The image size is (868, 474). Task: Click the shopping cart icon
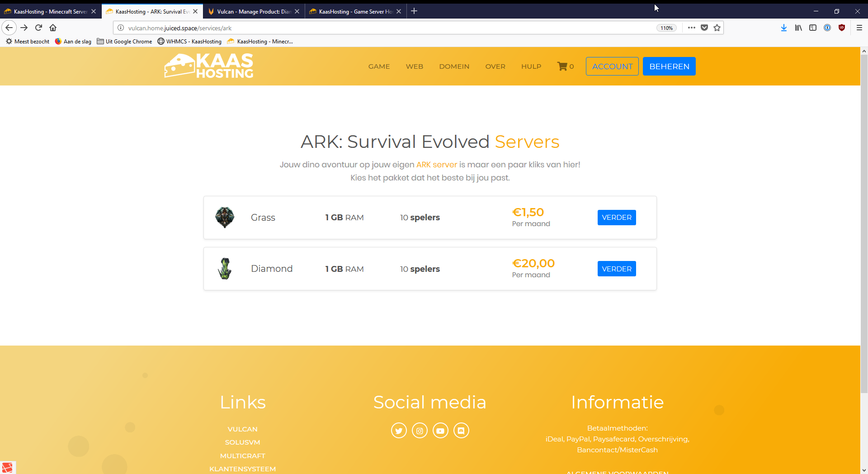(562, 66)
